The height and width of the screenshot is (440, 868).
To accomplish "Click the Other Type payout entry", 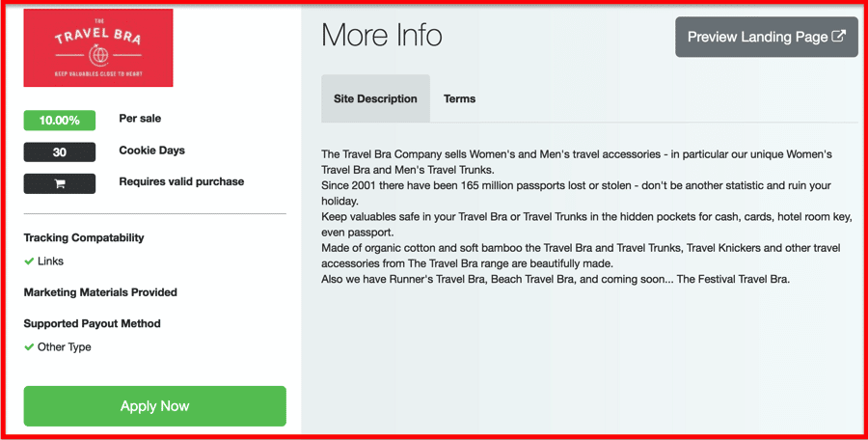I will 65,347.
